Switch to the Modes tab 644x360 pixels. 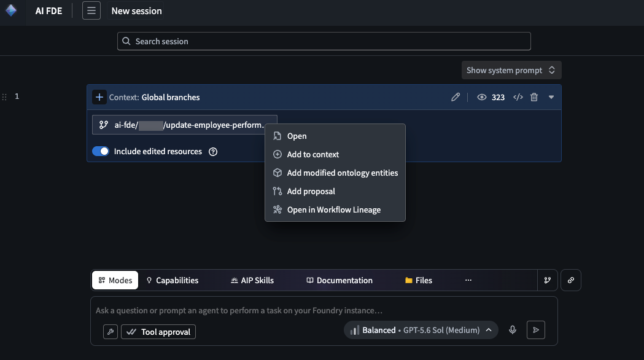115,280
